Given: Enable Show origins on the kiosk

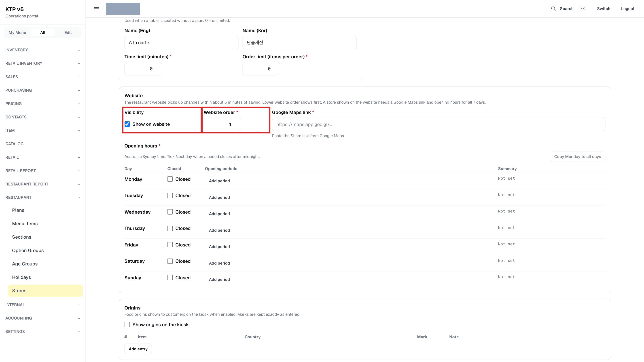Looking at the screenshot, I should coord(127,324).
